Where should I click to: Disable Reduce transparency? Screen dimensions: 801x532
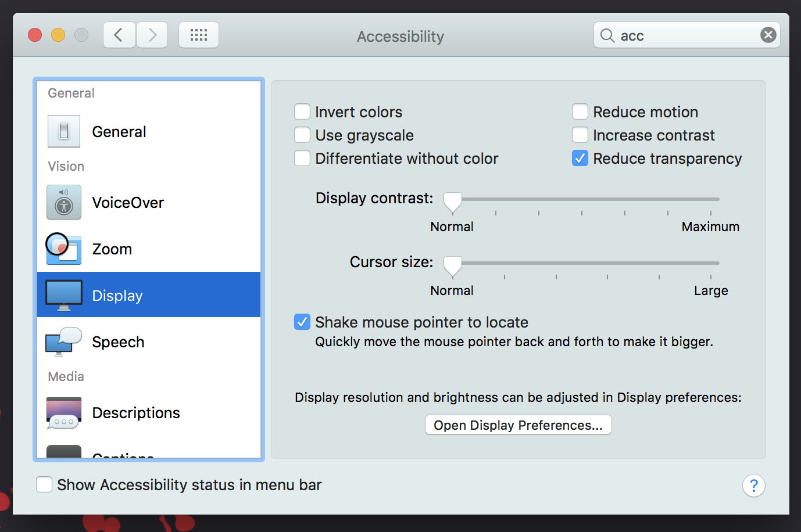(x=580, y=158)
